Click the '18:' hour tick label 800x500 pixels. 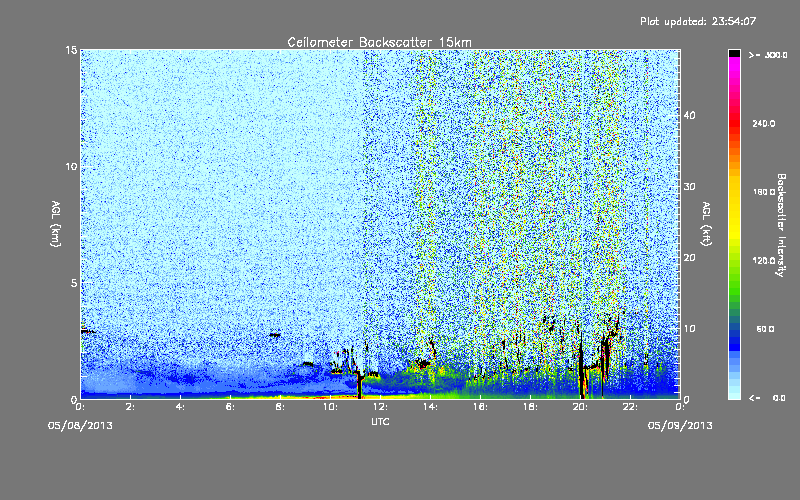[530, 407]
